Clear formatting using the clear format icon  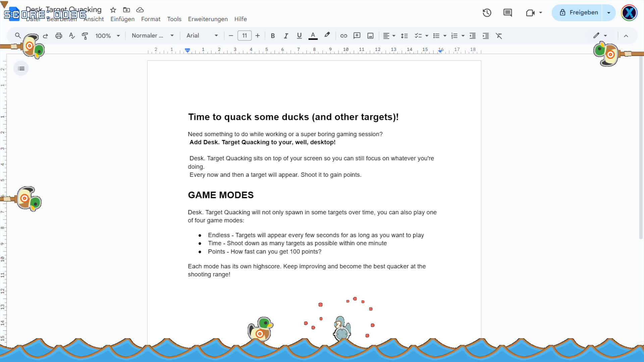point(499,36)
